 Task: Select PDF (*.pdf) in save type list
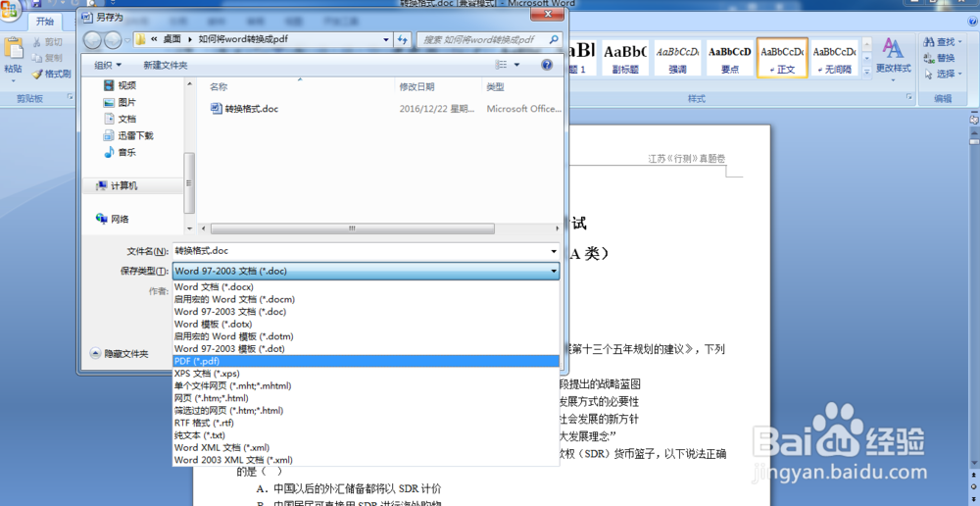coord(366,362)
